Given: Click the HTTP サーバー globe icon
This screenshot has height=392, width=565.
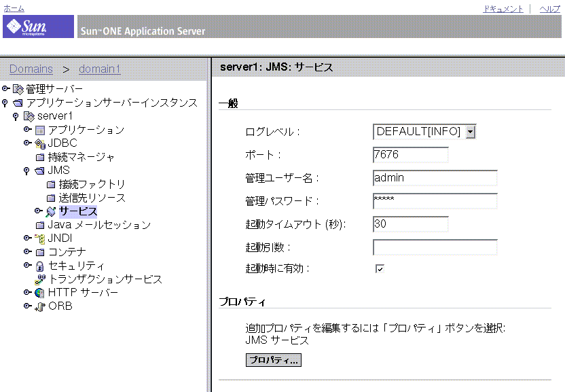Looking at the screenshot, I should [x=40, y=293].
